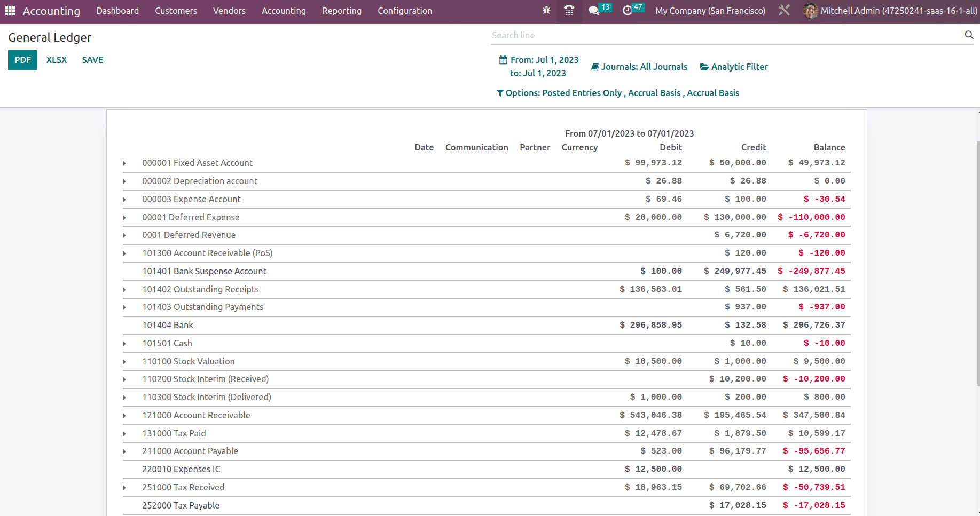Open the Dashboard menu
Viewport: 980px width, 516px height.
tap(117, 11)
